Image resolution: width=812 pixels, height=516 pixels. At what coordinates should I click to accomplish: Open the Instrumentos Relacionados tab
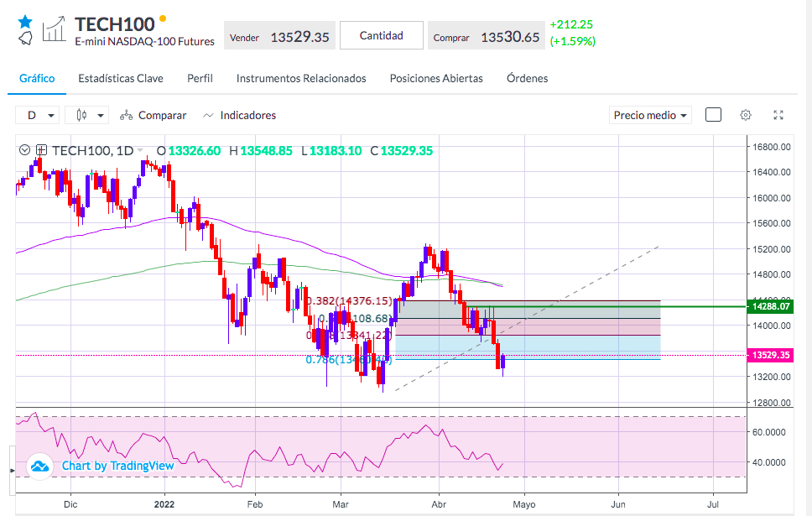(301, 78)
